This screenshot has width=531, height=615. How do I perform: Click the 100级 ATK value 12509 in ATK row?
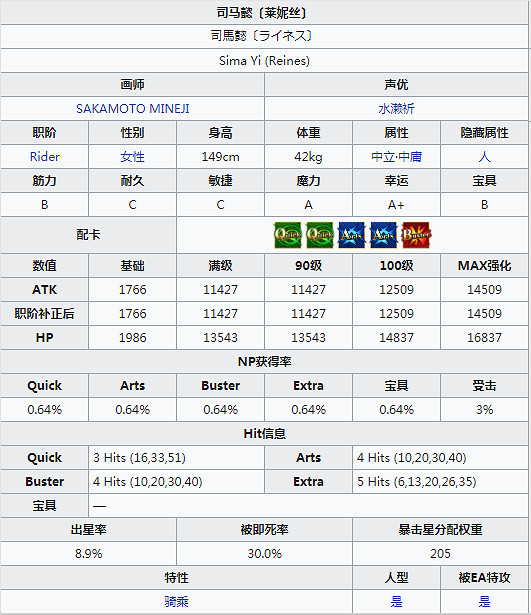pyautogui.click(x=396, y=290)
